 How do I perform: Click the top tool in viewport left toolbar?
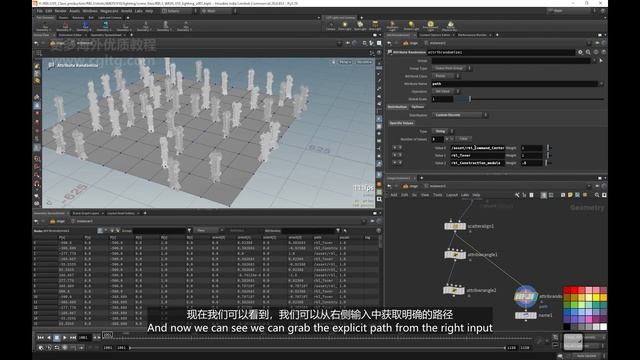click(37, 66)
